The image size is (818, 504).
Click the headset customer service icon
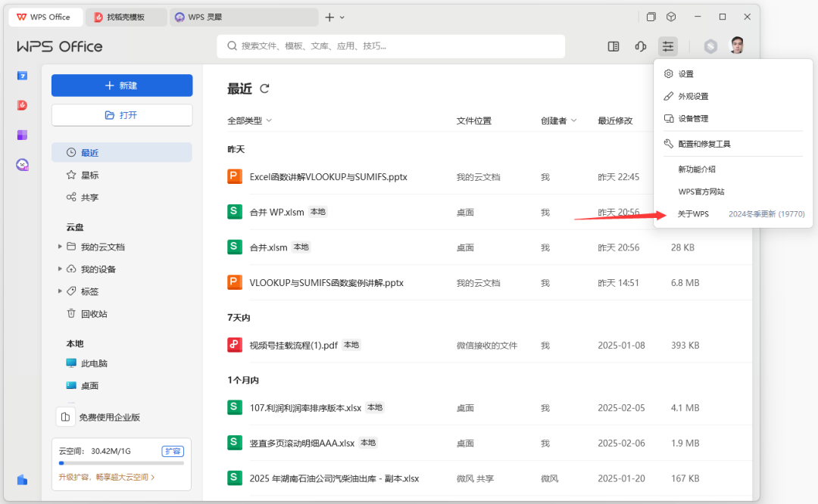(x=640, y=46)
